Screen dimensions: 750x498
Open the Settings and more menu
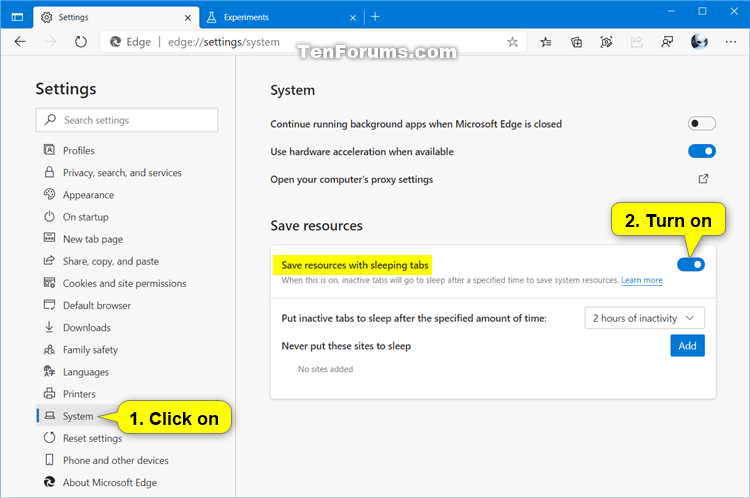730,42
